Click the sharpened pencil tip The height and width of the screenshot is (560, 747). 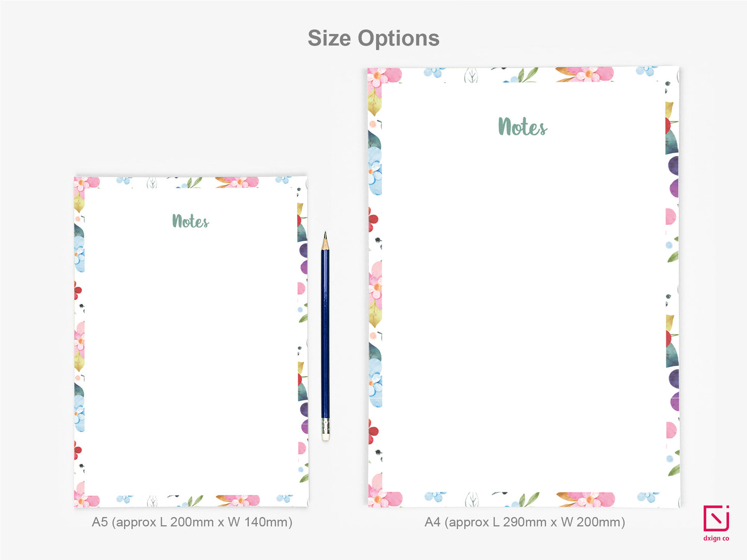point(325,239)
